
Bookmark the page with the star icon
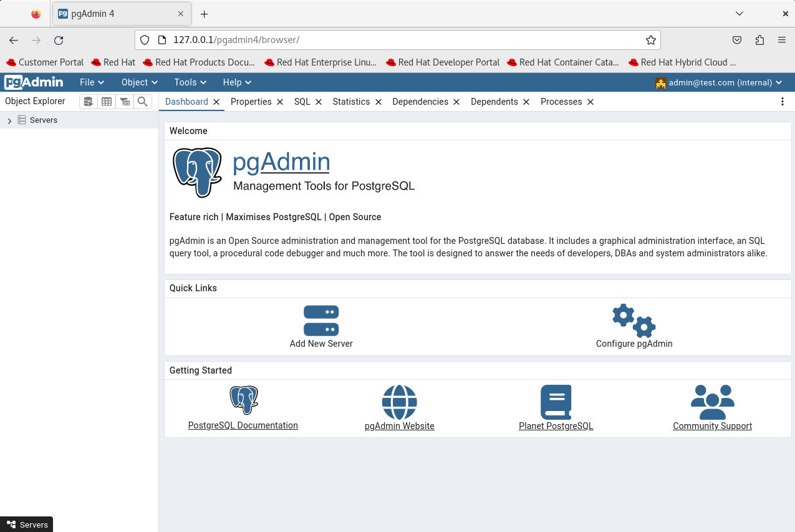(650, 39)
